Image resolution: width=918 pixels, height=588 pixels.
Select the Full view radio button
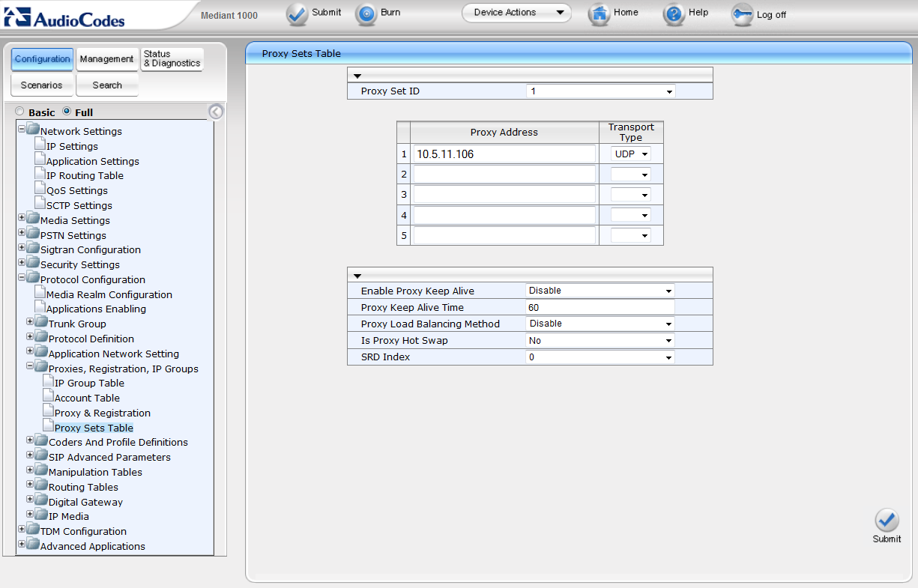coord(67,112)
